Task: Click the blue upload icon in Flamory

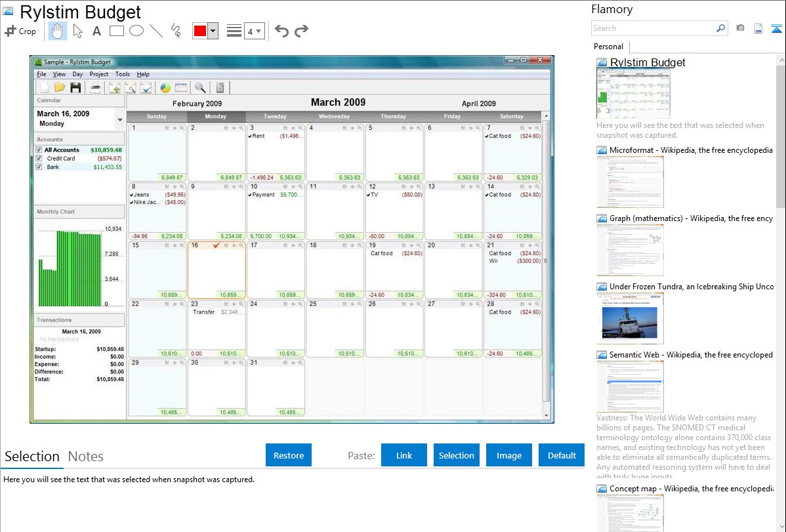Action: pyautogui.click(x=776, y=28)
